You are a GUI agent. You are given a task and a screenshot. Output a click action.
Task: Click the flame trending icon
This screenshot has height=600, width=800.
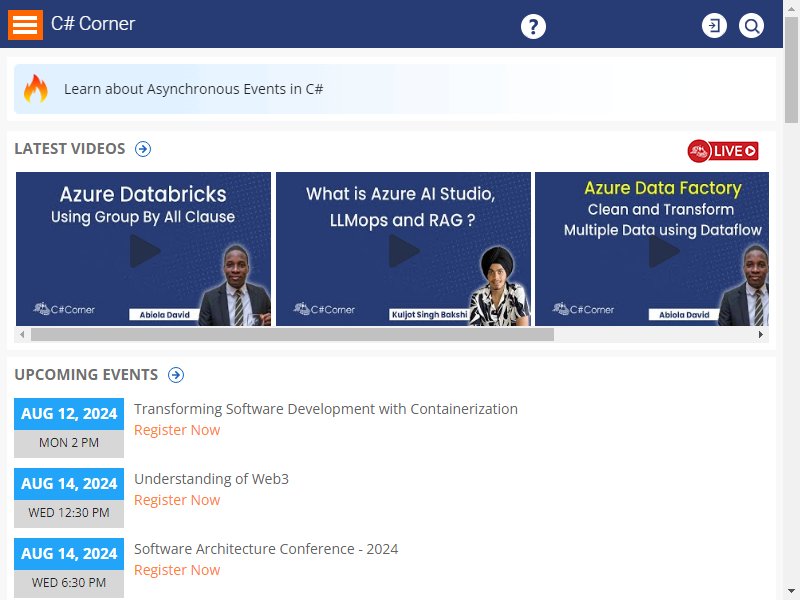tap(36, 88)
